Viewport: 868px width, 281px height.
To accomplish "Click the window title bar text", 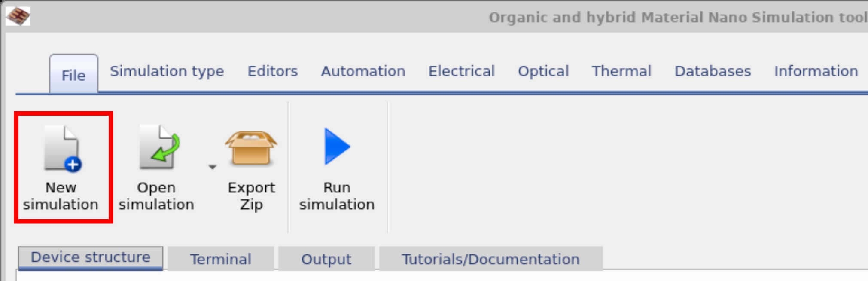I will [x=677, y=17].
